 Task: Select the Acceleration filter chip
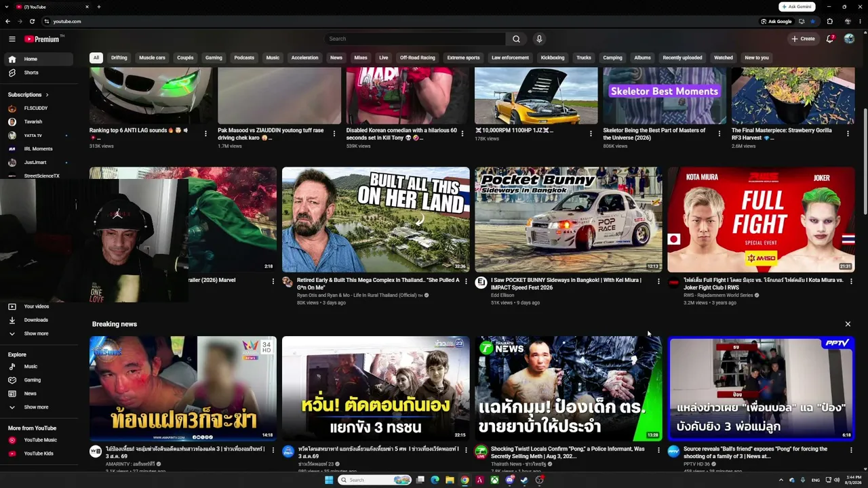pos(304,58)
